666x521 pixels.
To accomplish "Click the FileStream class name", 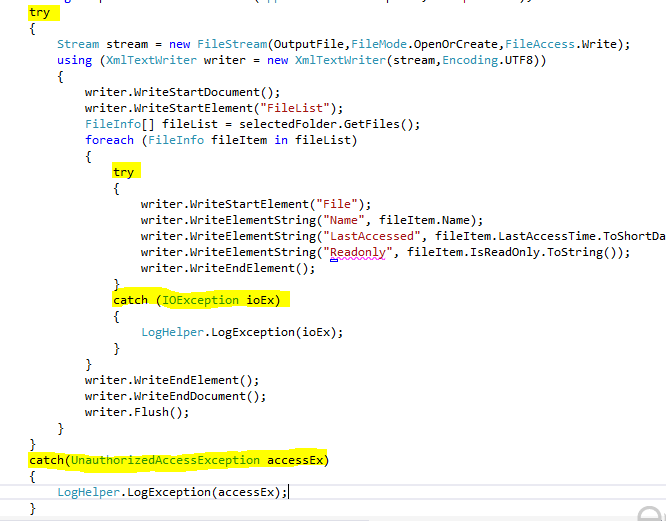I will click(x=232, y=44).
